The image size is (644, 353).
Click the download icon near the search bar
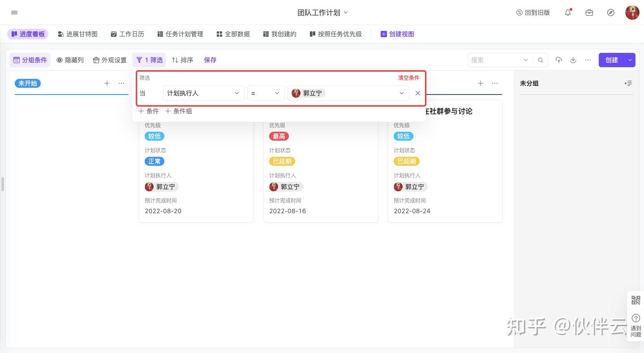point(574,60)
